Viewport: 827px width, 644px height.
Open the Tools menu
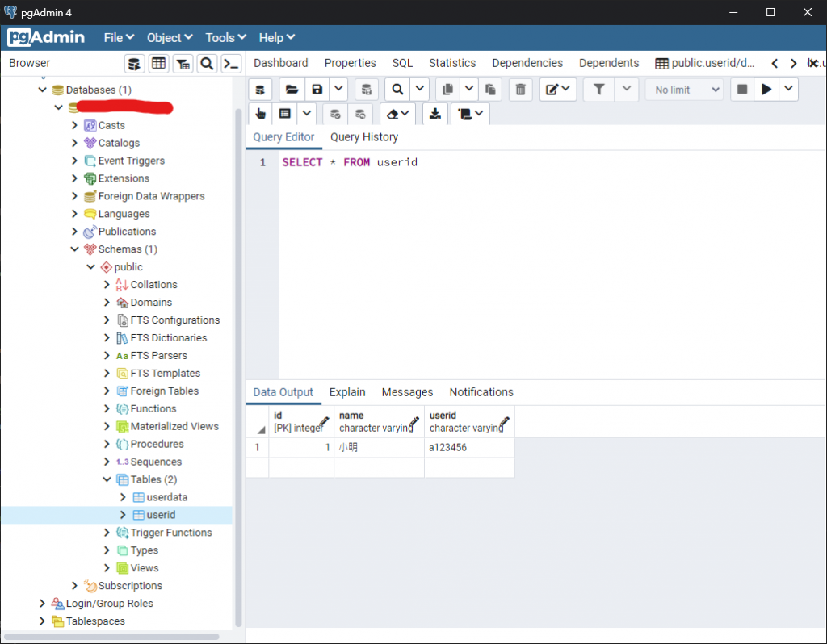pos(226,38)
